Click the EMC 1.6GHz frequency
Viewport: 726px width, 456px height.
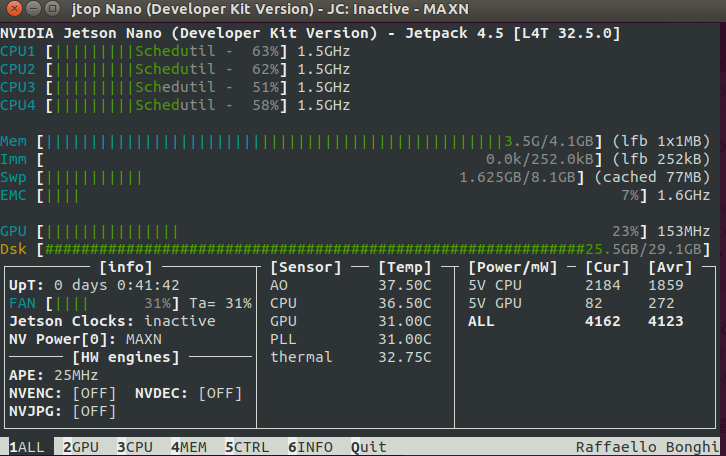pos(683,195)
